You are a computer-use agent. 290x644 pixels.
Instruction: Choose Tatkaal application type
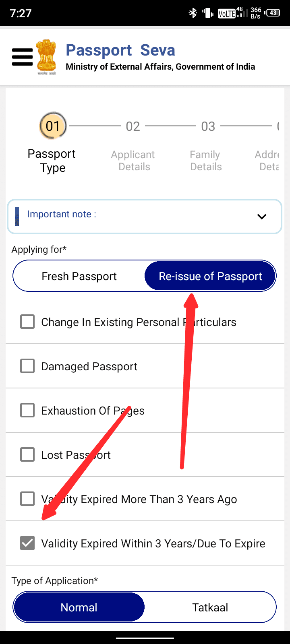pyautogui.click(x=210, y=607)
